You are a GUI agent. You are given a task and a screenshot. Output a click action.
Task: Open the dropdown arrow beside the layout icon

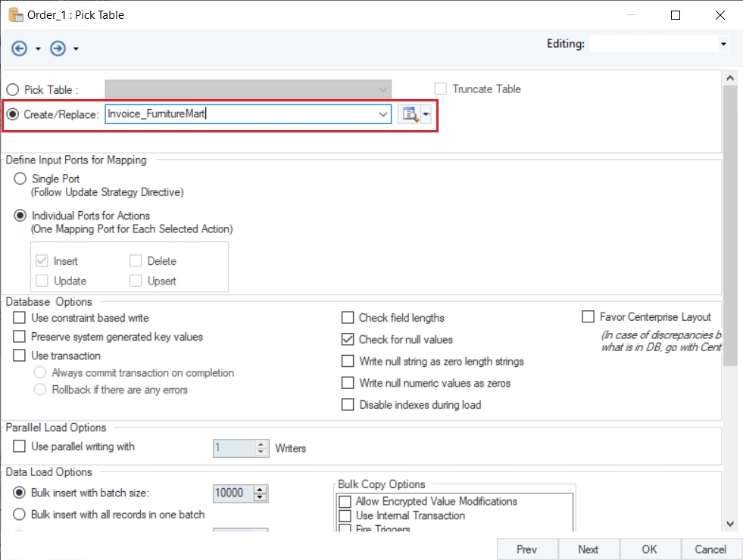tap(426, 114)
